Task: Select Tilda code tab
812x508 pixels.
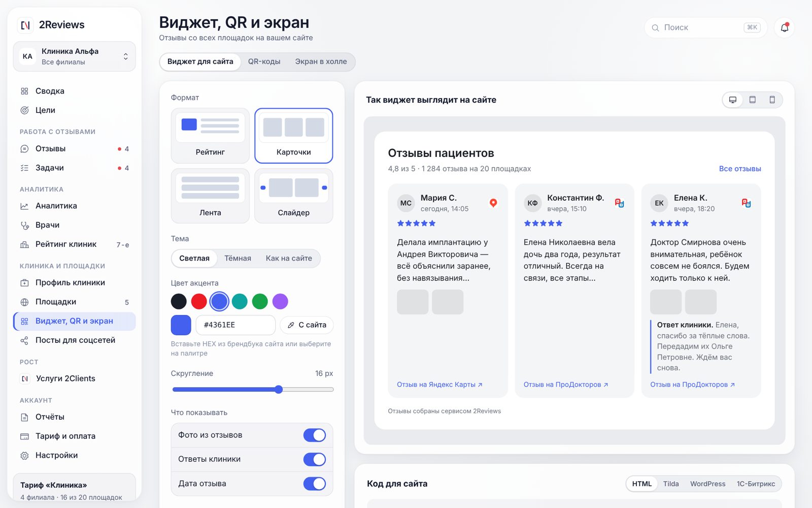Action: (x=671, y=484)
